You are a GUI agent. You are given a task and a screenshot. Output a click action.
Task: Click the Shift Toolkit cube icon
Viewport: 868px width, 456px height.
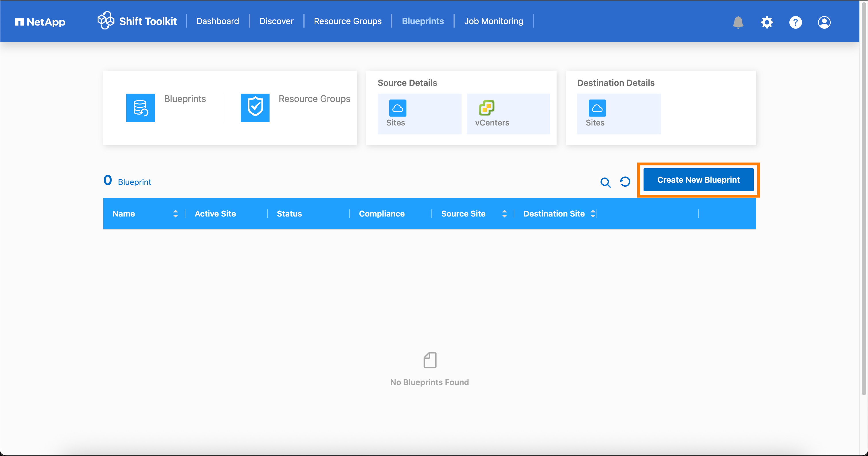[x=106, y=21]
